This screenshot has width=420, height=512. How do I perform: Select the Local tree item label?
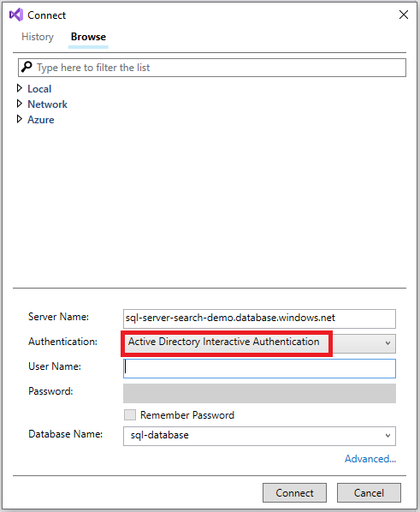click(39, 89)
